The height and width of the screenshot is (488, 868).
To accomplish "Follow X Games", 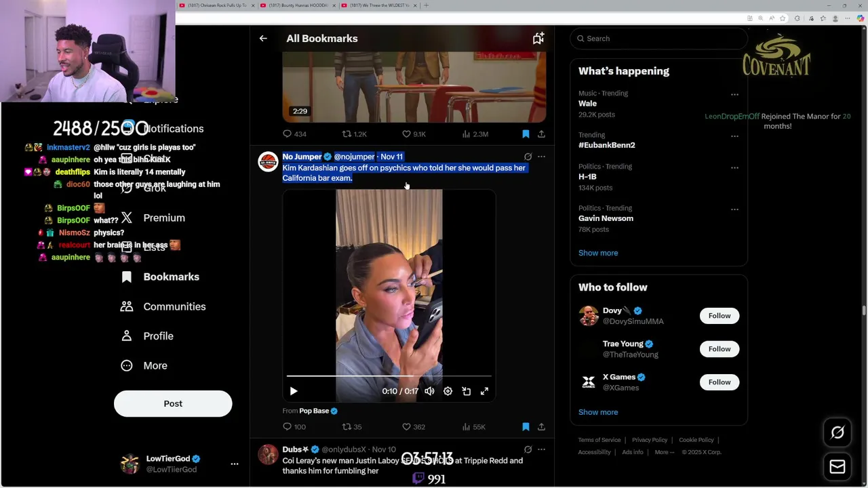I will tap(719, 382).
